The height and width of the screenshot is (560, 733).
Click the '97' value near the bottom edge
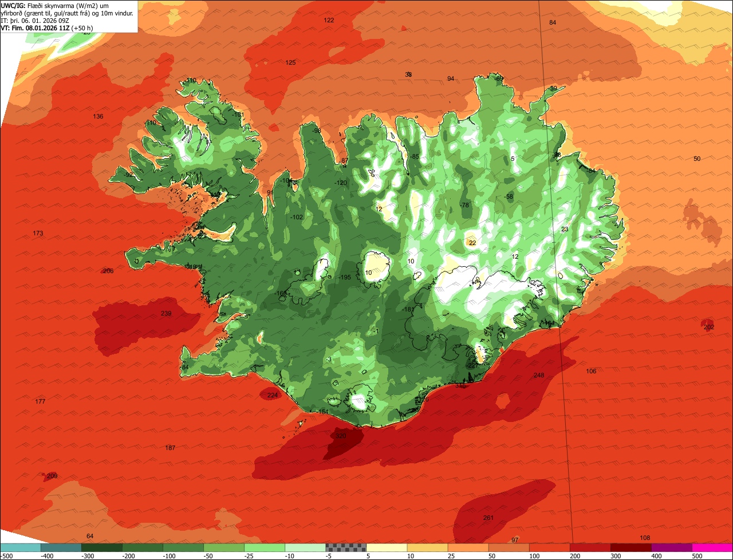click(x=515, y=540)
